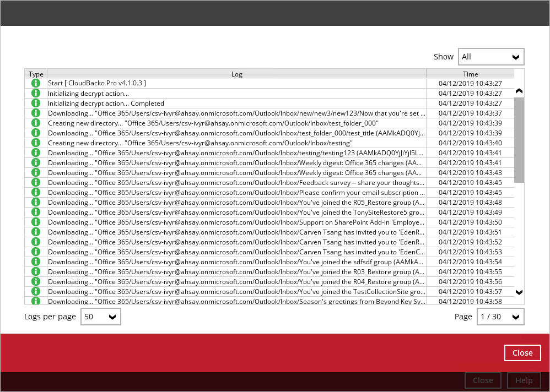Click the Time column header

point(470,74)
